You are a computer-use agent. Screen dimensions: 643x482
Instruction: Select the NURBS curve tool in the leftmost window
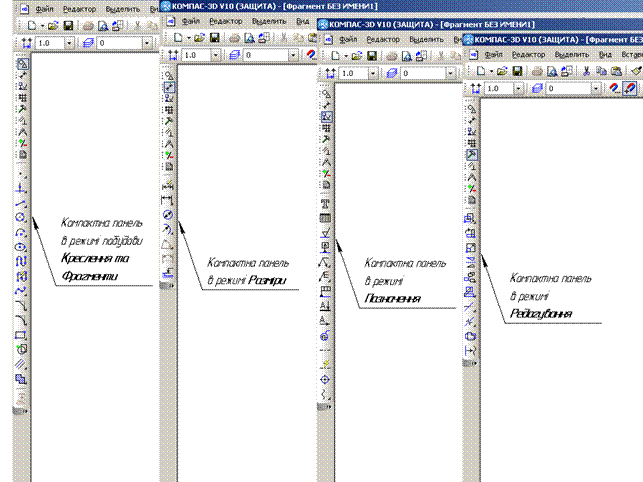tap(22, 291)
